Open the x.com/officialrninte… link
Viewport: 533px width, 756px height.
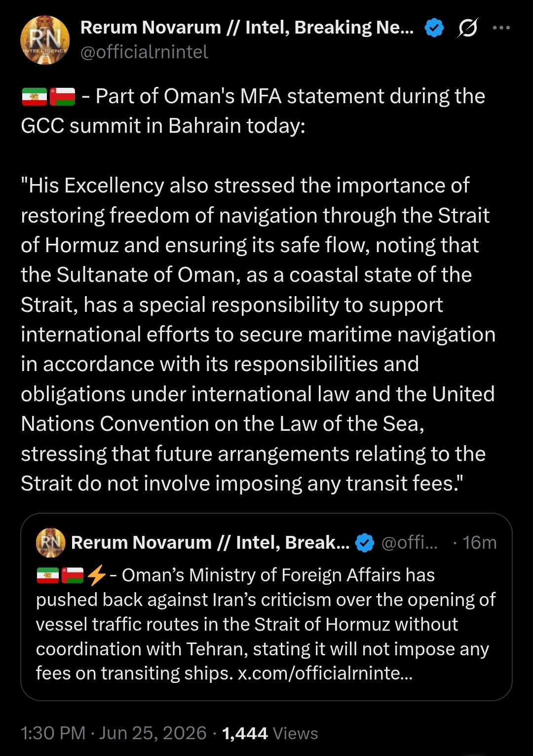[x=325, y=673]
